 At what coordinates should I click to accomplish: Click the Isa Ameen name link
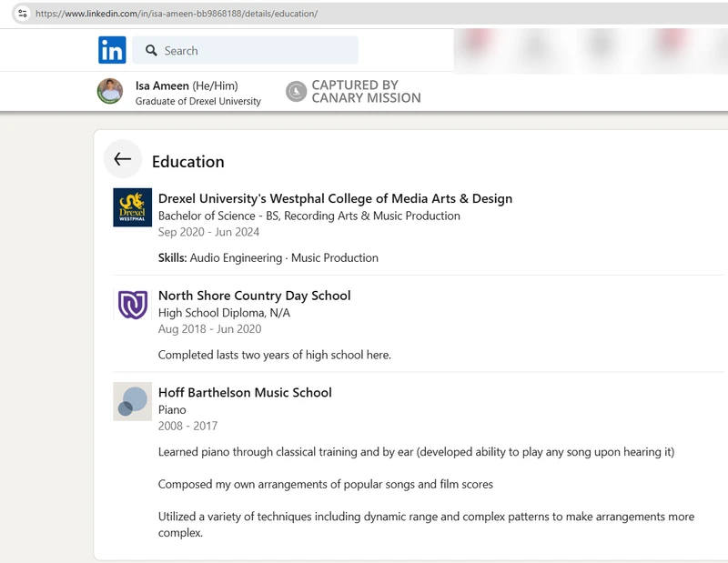click(162, 85)
